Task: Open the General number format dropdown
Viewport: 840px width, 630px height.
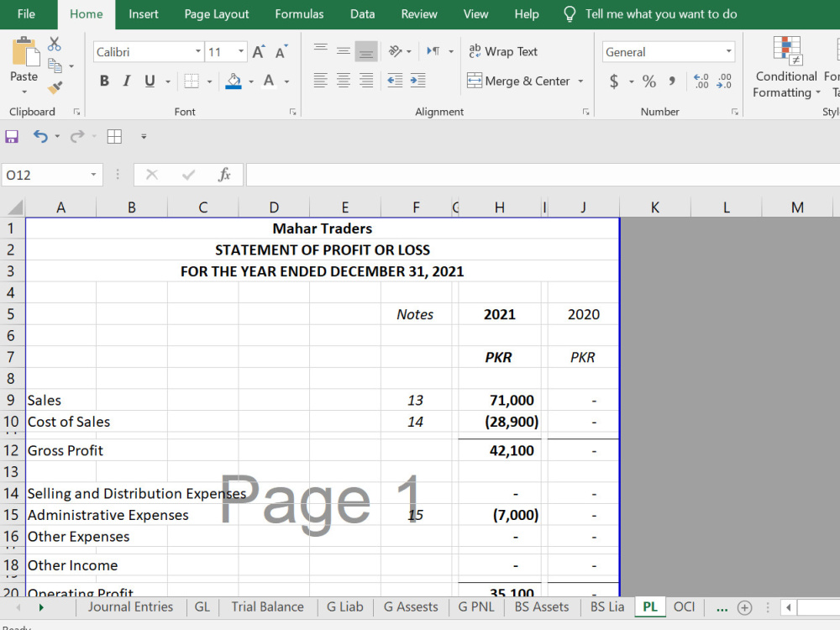Action: click(730, 51)
